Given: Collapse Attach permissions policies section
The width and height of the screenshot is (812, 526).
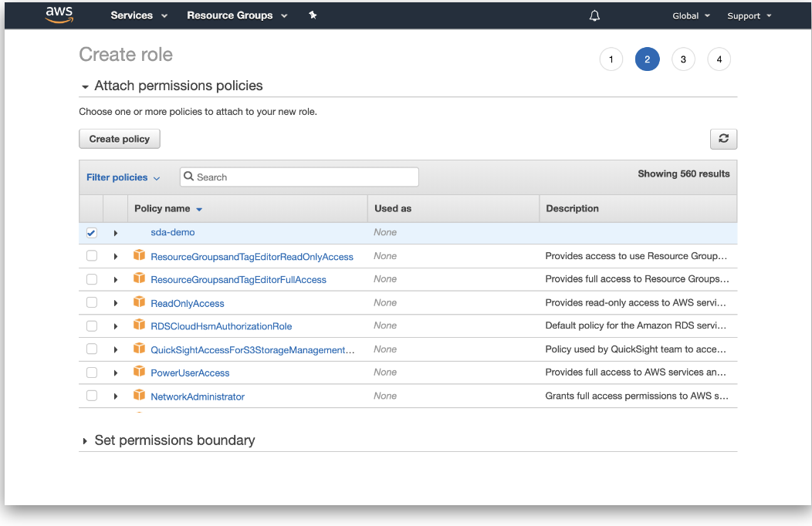Looking at the screenshot, I should point(85,87).
